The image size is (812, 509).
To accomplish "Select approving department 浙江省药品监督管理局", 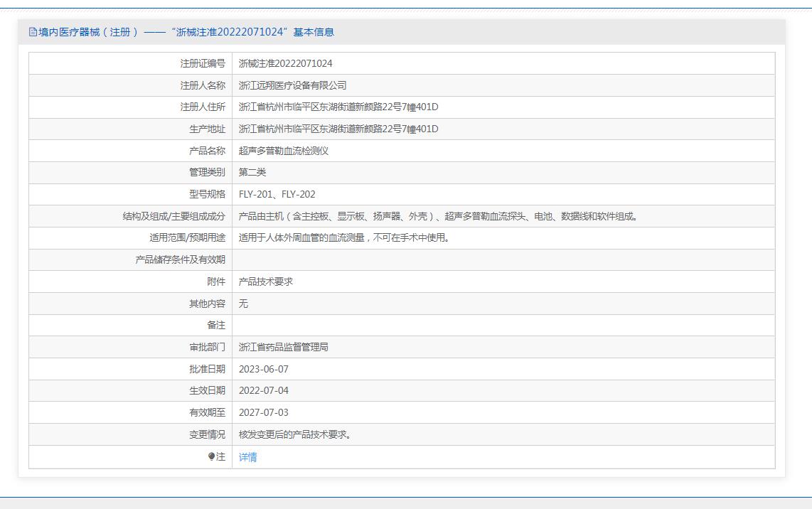I will coord(283,348).
